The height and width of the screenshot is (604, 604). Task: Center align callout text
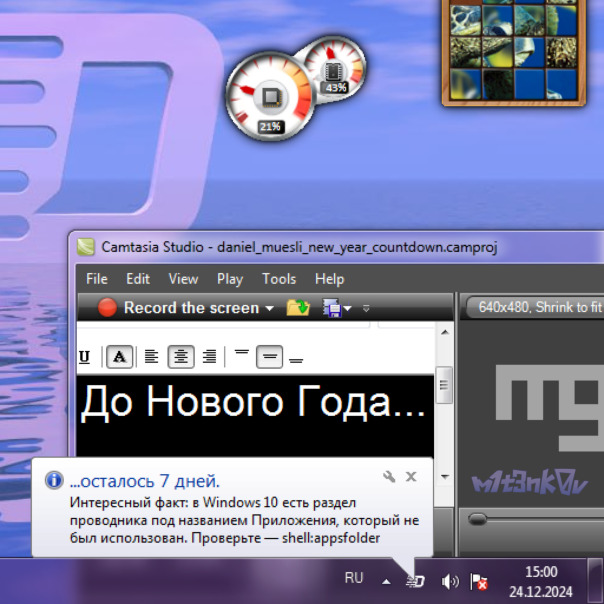point(181,357)
